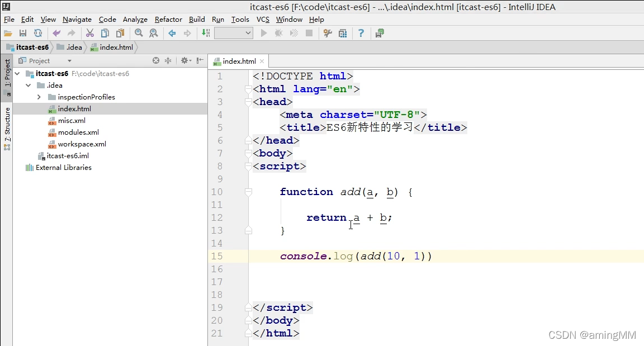Open the File menu

pos(9,20)
